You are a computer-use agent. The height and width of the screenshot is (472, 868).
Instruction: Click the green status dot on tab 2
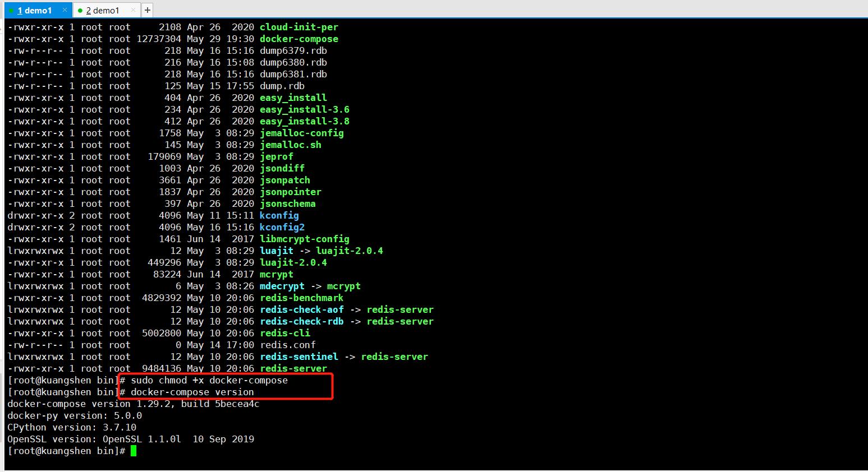(80, 11)
